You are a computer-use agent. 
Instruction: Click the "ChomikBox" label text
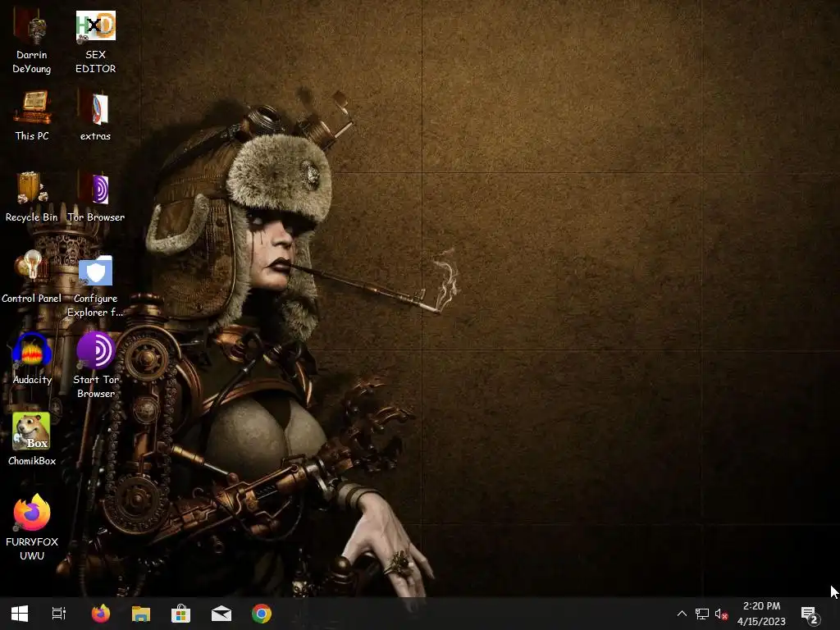(x=32, y=461)
